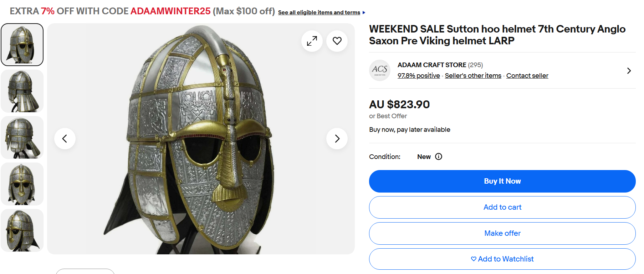
Task: Expand seller details chevron arrow
Action: 629,71
